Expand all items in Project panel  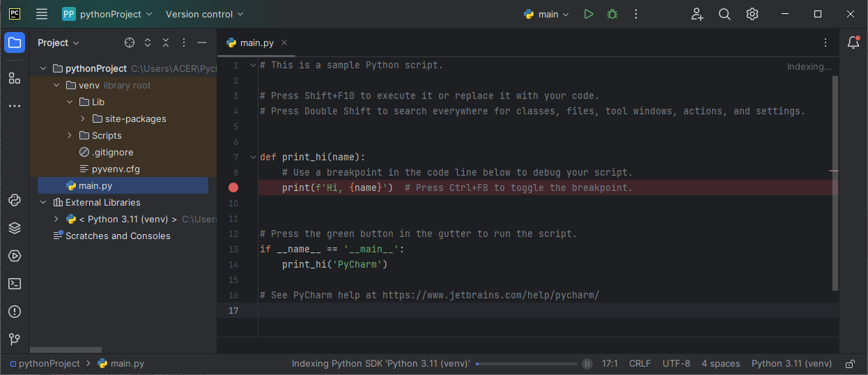coord(148,43)
